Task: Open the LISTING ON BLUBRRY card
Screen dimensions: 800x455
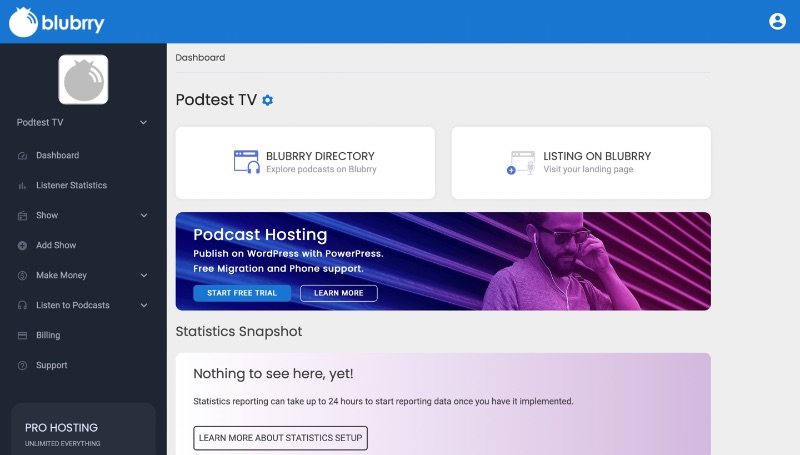Action: [581, 163]
